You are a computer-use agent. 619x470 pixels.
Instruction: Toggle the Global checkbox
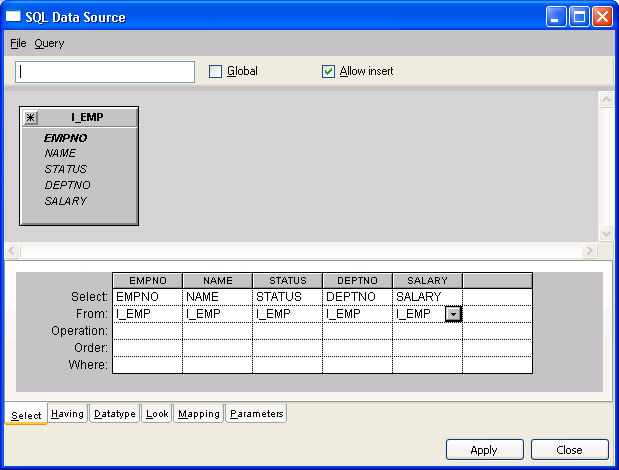click(215, 72)
